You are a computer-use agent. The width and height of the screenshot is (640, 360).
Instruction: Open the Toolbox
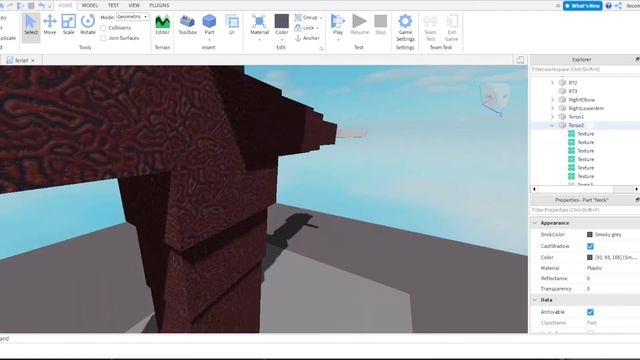[x=188, y=25]
